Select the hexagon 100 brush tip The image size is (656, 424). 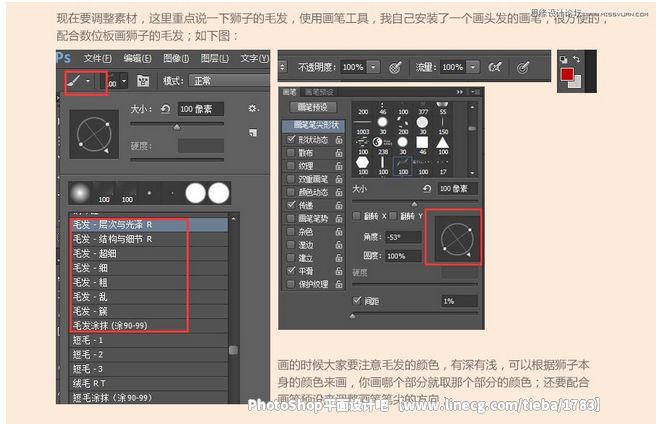(363, 166)
